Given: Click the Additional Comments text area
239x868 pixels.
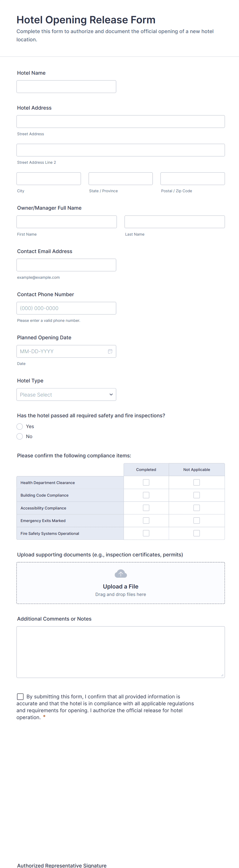Looking at the screenshot, I should coord(121,652).
